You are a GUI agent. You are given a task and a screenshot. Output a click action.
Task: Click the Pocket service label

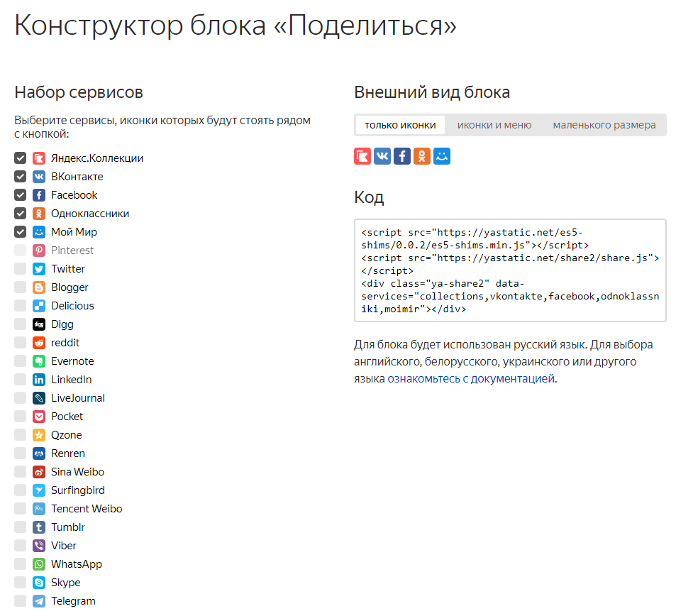(67, 417)
